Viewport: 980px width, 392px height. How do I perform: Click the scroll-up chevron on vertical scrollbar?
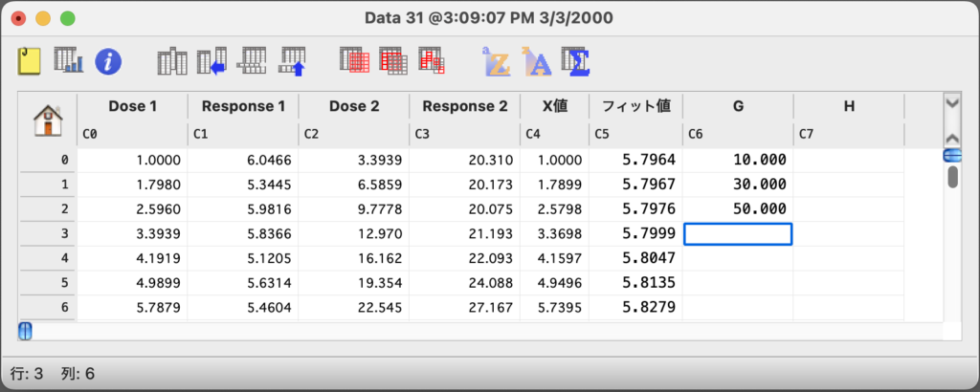click(x=951, y=137)
